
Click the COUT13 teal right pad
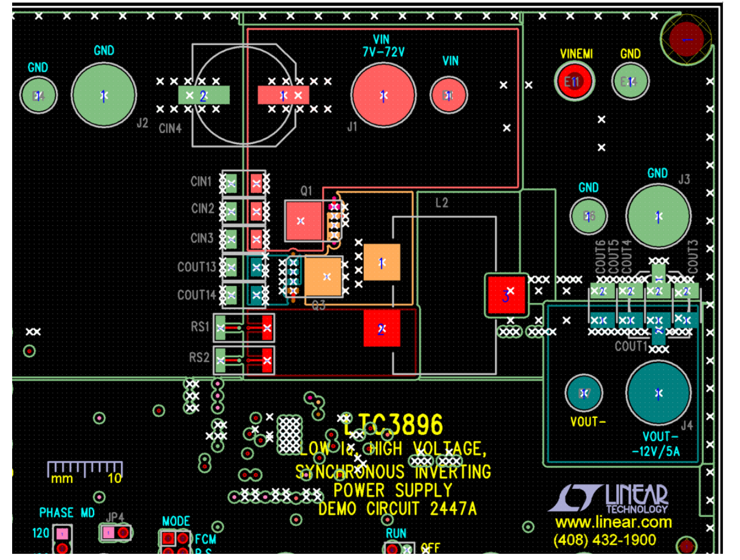(256, 266)
